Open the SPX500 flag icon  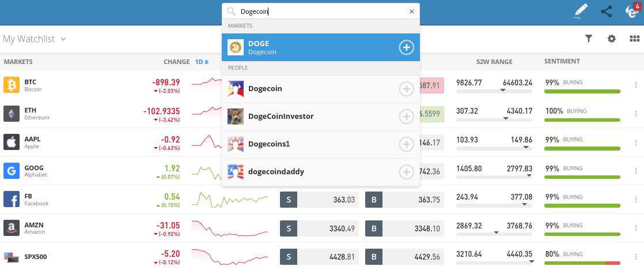click(x=12, y=257)
